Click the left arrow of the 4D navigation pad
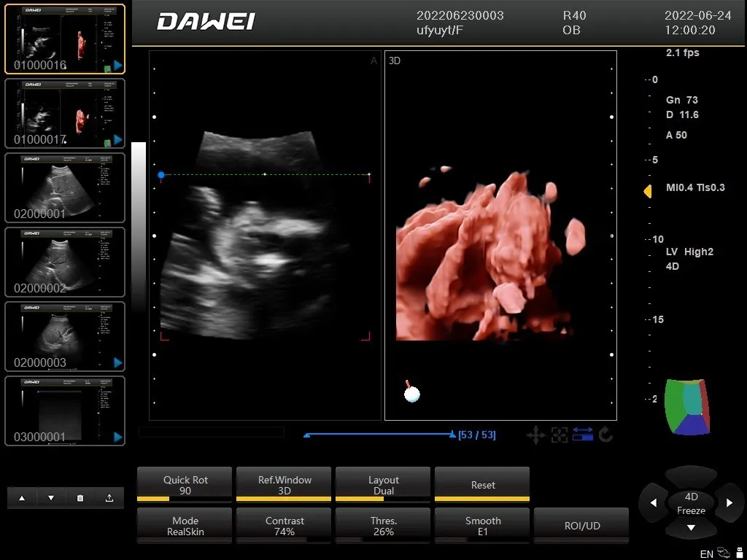This screenshot has width=747, height=560. tap(654, 503)
